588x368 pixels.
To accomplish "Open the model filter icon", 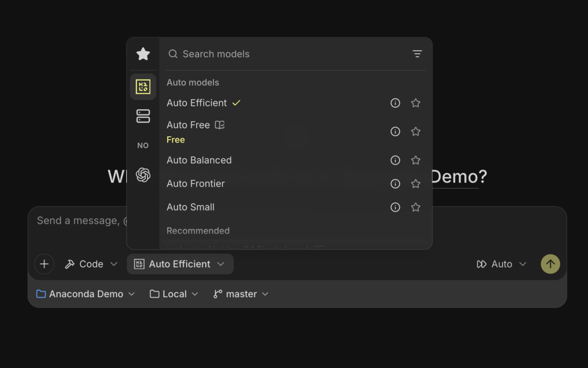I will 417,54.
